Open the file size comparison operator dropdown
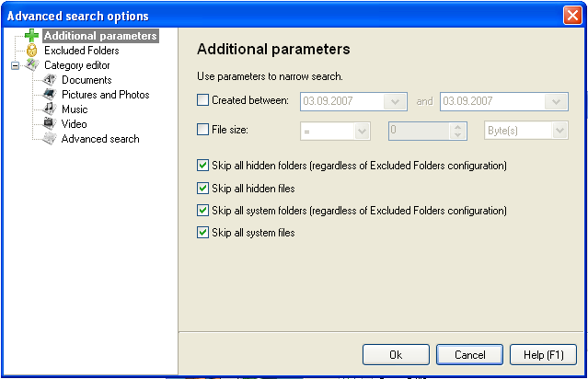The width and height of the screenshot is (588, 379). [x=362, y=132]
